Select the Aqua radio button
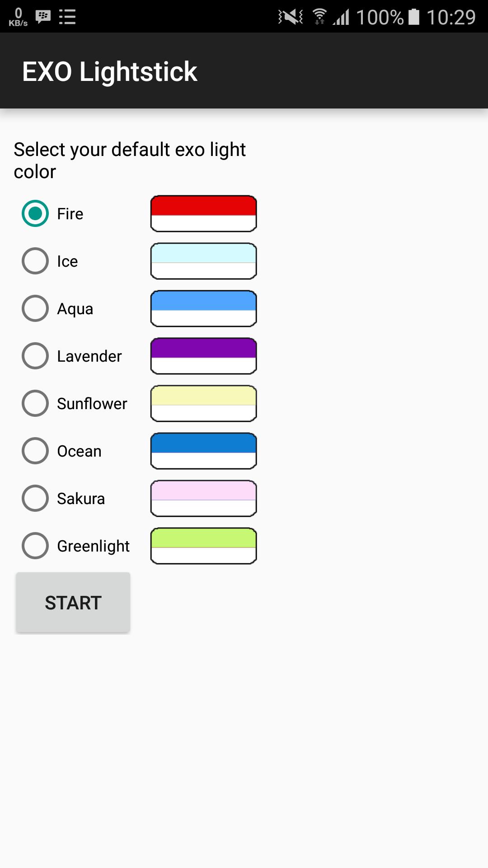Viewport: 488px width, 868px height. pos(35,308)
